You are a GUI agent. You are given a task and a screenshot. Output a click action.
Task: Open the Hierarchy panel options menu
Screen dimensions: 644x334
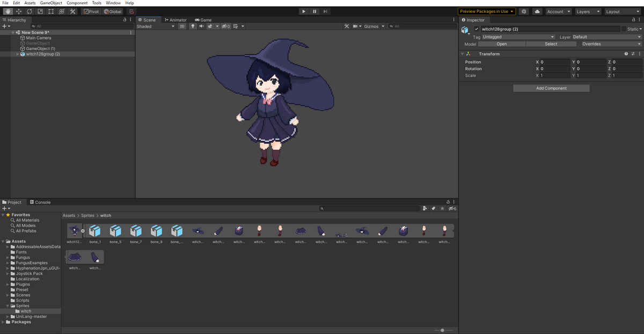pyautogui.click(x=131, y=20)
